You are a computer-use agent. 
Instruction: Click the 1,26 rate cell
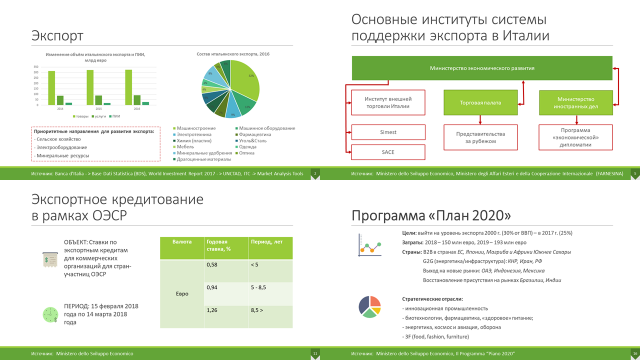point(226,316)
